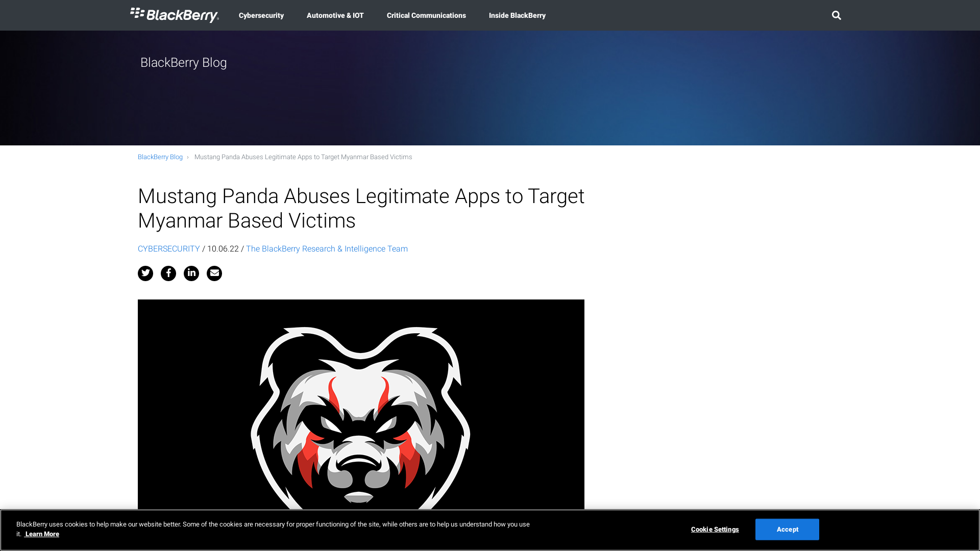Select Critical Communications in the navigation
The width and height of the screenshot is (980, 551).
pos(426,15)
